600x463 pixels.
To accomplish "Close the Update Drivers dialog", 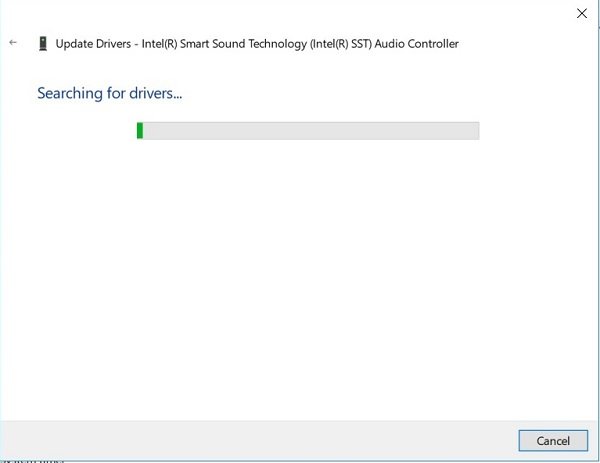I will click(582, 13).
